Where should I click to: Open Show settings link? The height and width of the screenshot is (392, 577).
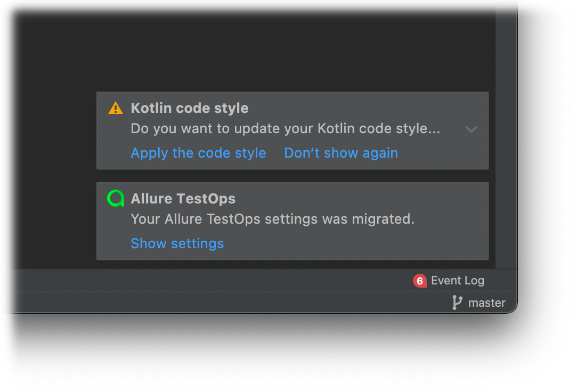pos(177,243)
